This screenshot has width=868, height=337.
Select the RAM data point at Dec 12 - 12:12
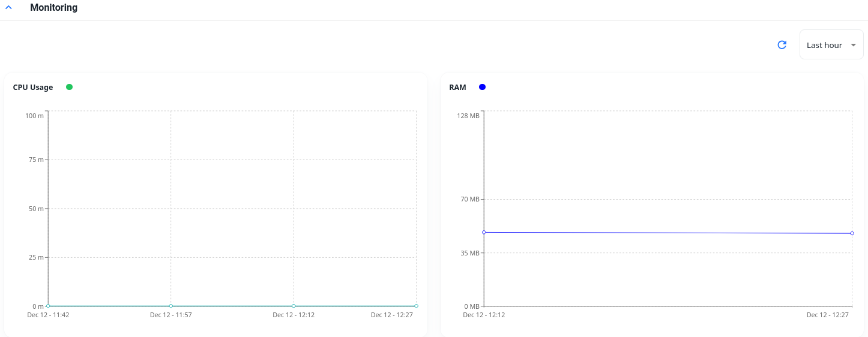[484, 232]
